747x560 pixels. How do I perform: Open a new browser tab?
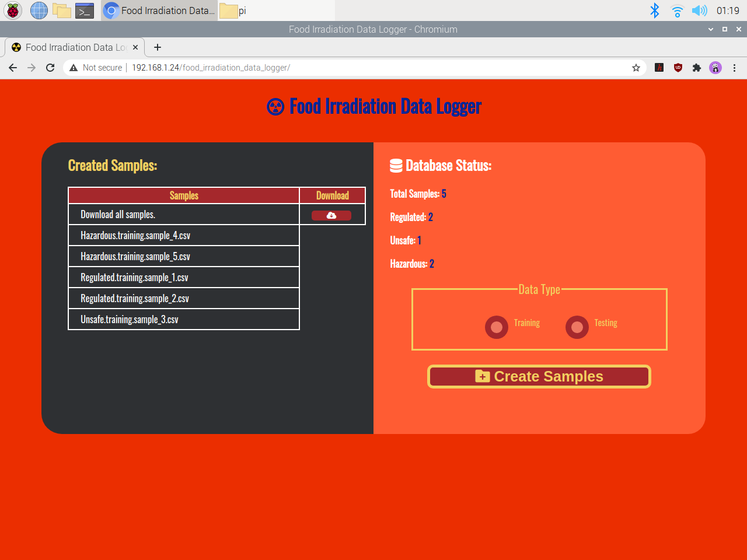tap(157, 47)
